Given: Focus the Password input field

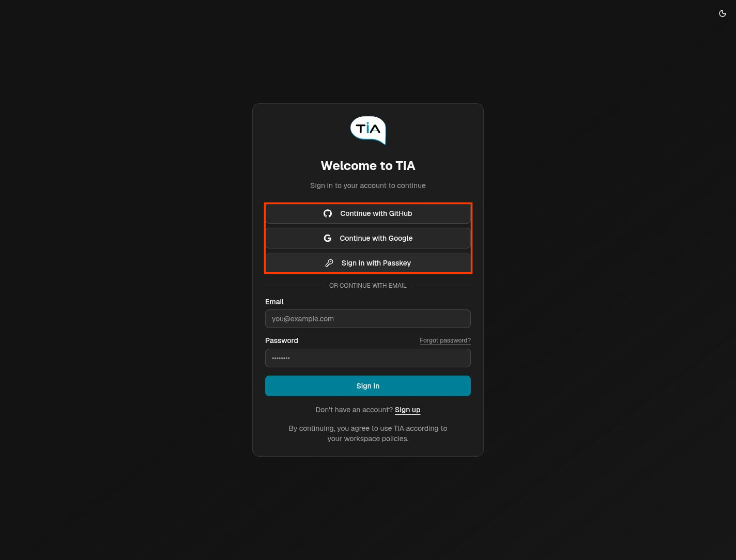Looking at the screenshot, I should (x=368, y=358).
